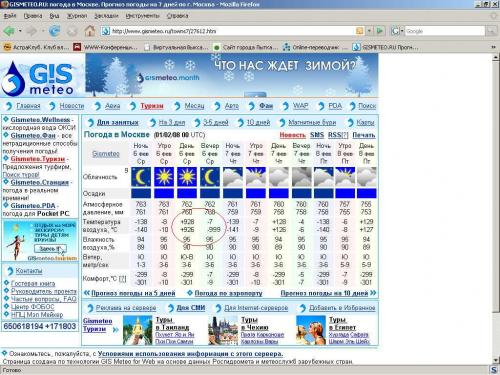The height and width of the screenshot is (375, 500).
Task: Click the winter forecast banner image
Action: 232,75
